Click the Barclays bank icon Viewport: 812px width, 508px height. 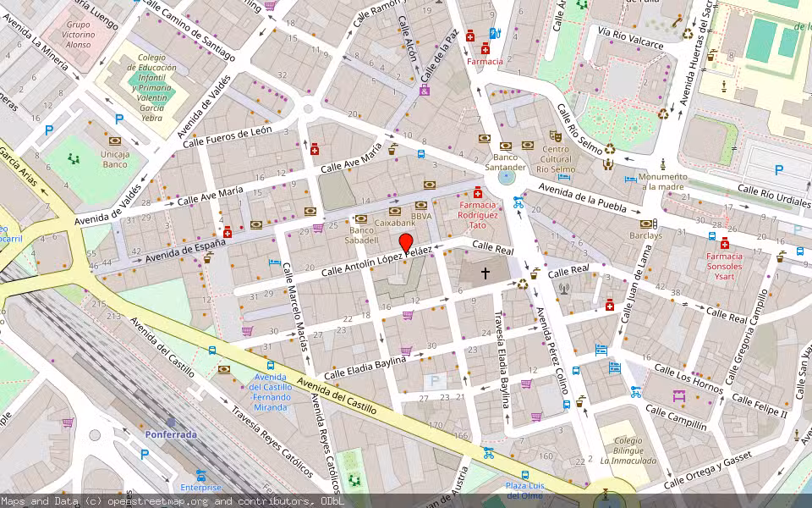tap(645, 224)
